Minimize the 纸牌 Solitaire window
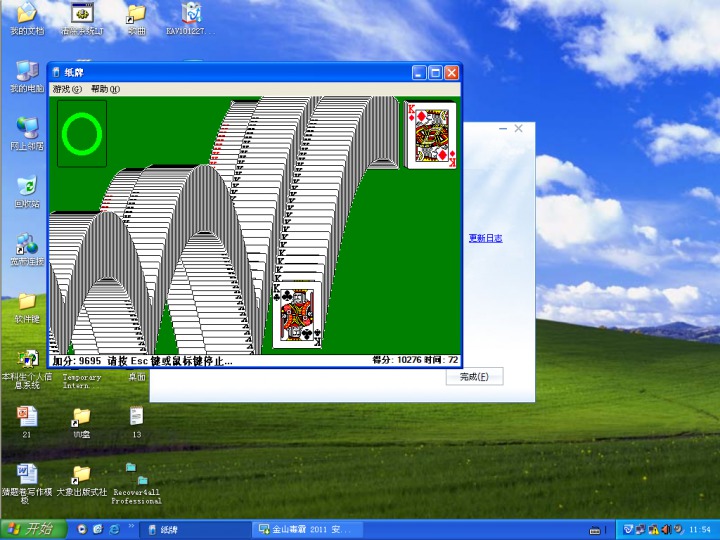Image resolution: width=720 pixels, height=540 pixels. pyautogui.click(x=419, y=73)
